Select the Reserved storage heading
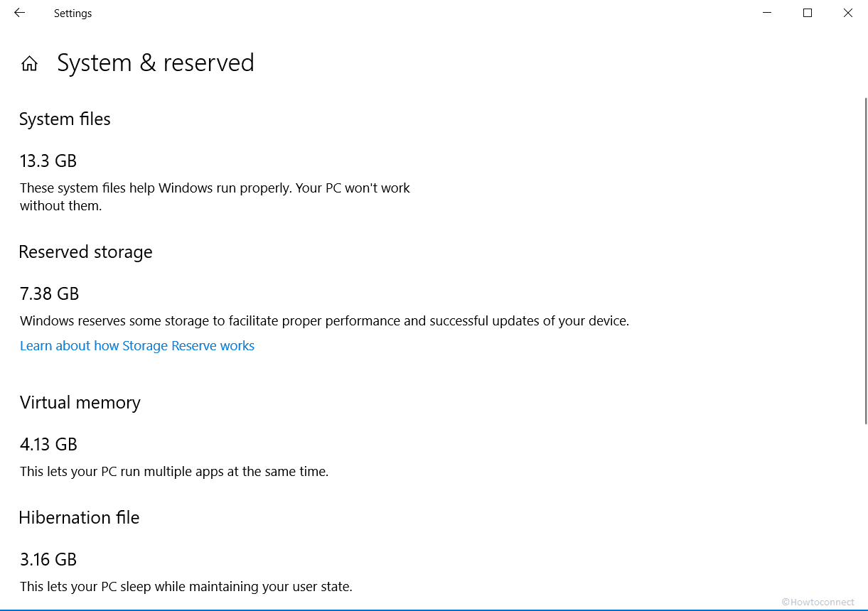This screenshot has width=868, height=611. (x=85, y=253)
